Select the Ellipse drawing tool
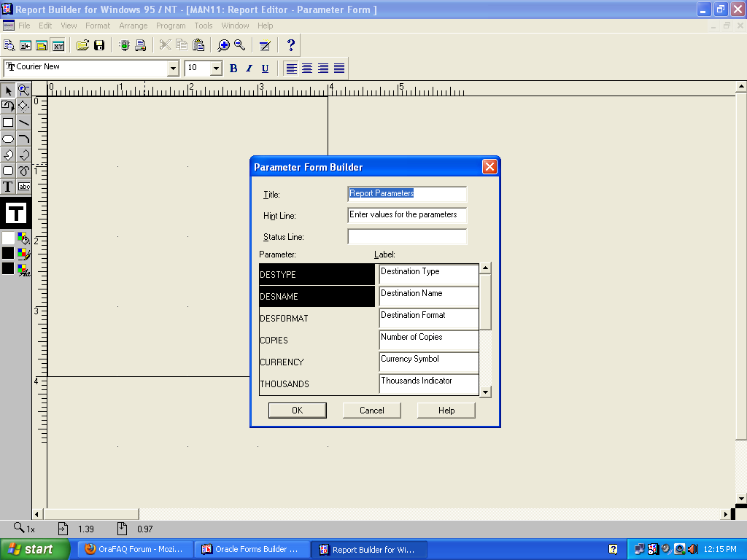This screenshot has height=560, width=747. [x=8, y=139]
